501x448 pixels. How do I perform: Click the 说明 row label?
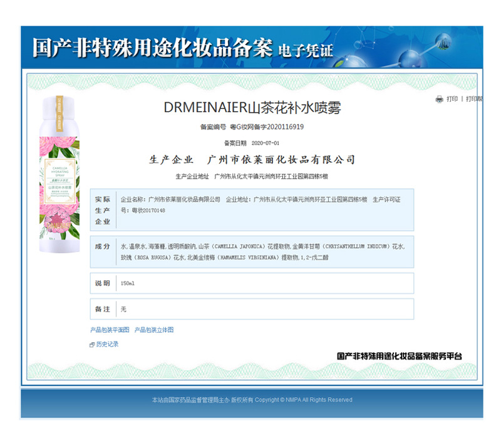pos(103,283)
